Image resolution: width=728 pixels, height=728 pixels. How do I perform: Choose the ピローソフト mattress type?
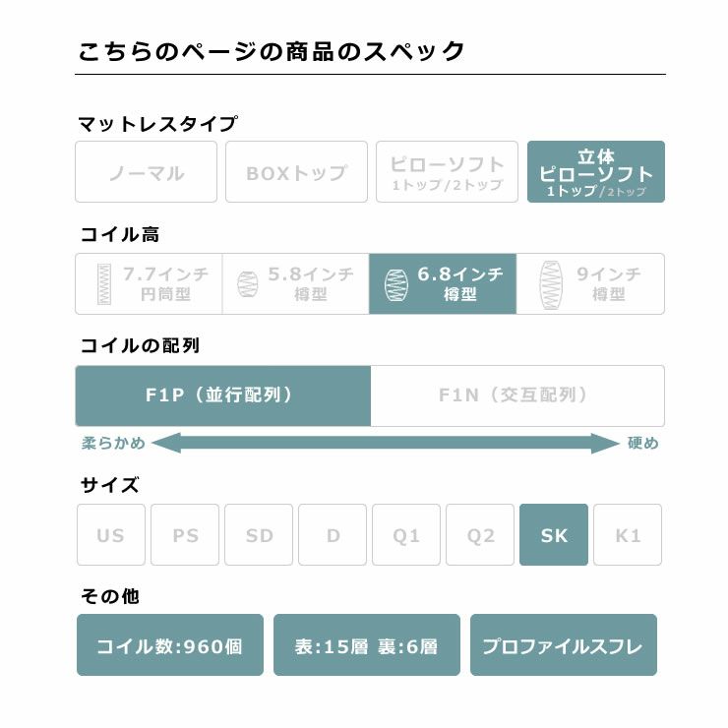[447, 173]
